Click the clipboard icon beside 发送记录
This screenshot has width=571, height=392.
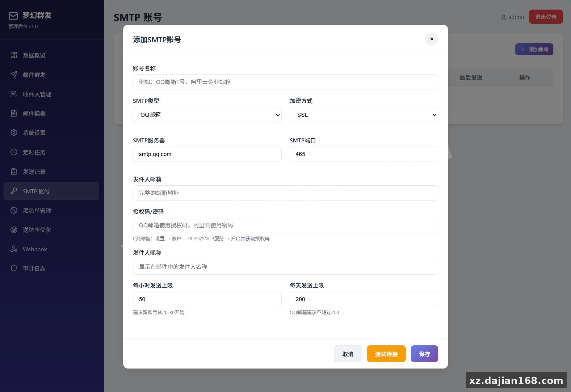point(14,171)
